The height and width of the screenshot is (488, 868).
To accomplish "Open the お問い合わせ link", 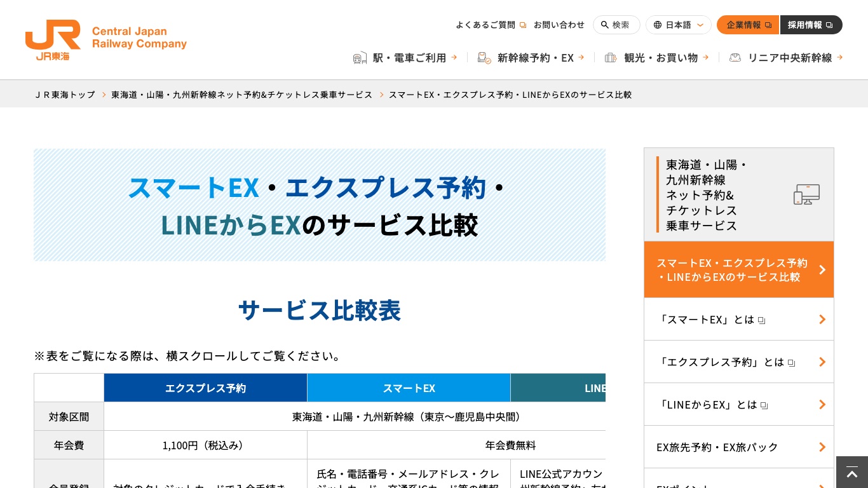I will tap(559, 25).
